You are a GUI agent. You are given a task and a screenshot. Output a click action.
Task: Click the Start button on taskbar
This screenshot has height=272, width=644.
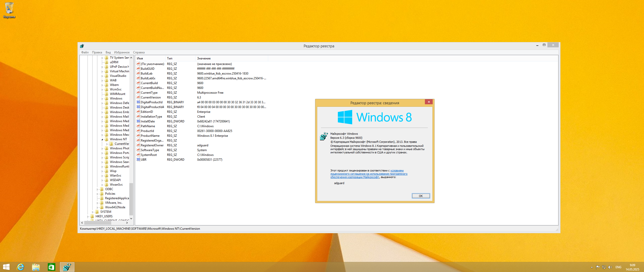pos(6,267)
